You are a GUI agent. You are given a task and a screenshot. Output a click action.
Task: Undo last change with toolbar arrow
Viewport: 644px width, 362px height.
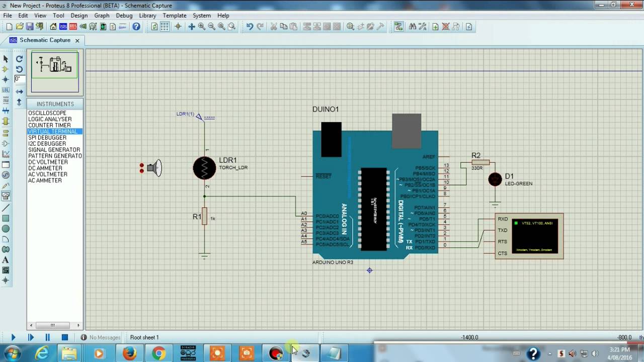pyautogui.click(x=250, y=27)
